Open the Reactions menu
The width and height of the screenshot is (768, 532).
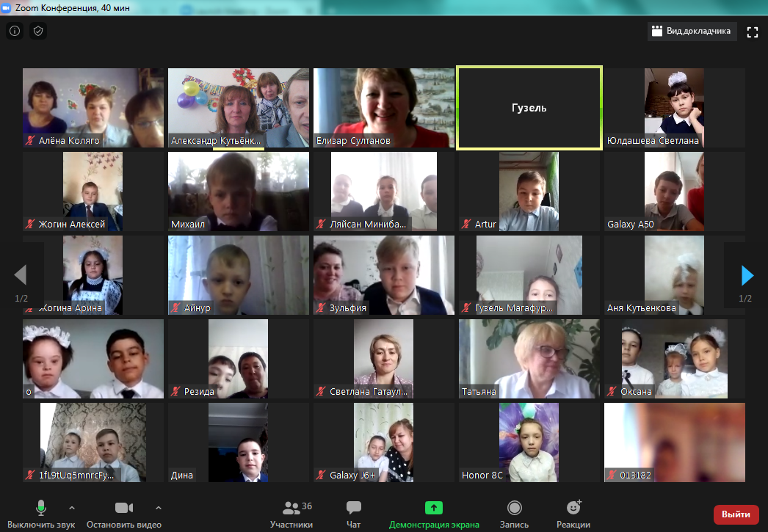(573, 514)
